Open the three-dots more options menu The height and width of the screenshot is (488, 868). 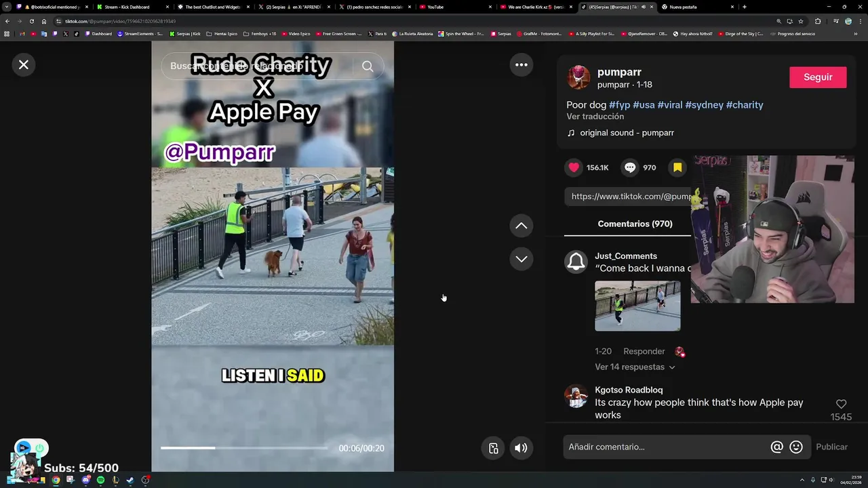click(x=521, y=64)
